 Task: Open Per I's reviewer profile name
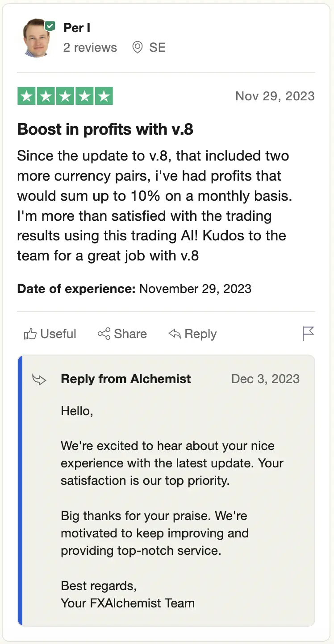[x=77, y=28]
